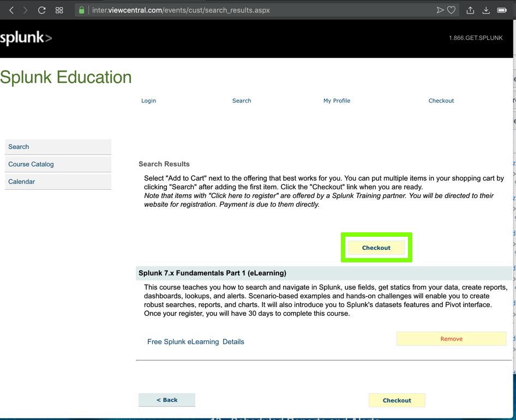Viewport: 516px width, 420px height.
Task: Click the Splunk logo
Action: pyautogui.click(x=26, y=38)
